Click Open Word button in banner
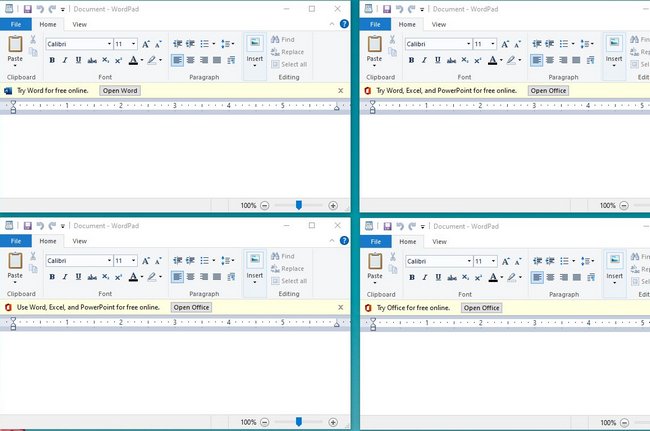This screenshot has width=650, height=431. pos(120,91)
